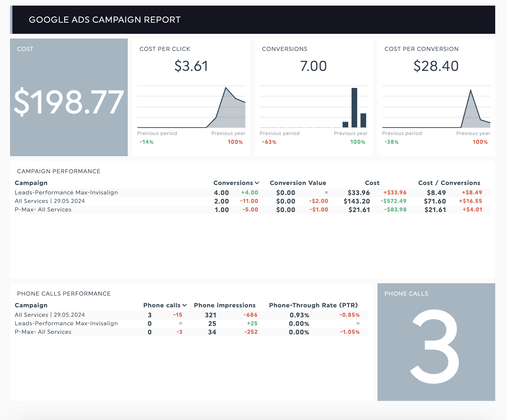This screenshot has height=420, width=507.
Task: Click the $71.60 cost per conversion cell
Action: click(435, 201)
